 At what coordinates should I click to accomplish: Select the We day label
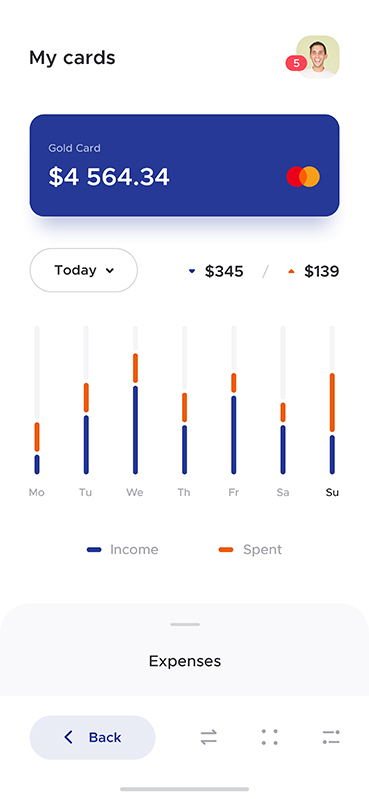pos(135,492)
